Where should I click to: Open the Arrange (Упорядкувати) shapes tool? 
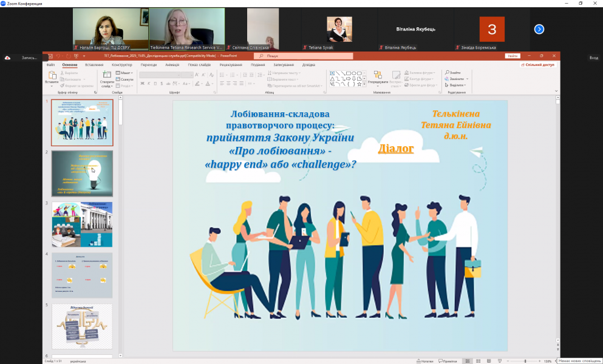[377, 76]
